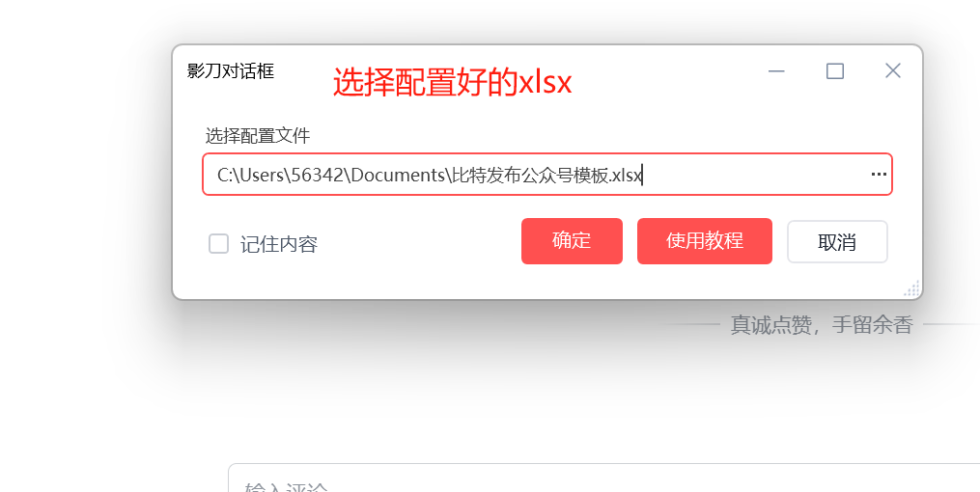The image size is (980, 492).
Task: Click the red 选择配置好的xlsx heading
Action: pyautogui.click(x=452, y=82)
